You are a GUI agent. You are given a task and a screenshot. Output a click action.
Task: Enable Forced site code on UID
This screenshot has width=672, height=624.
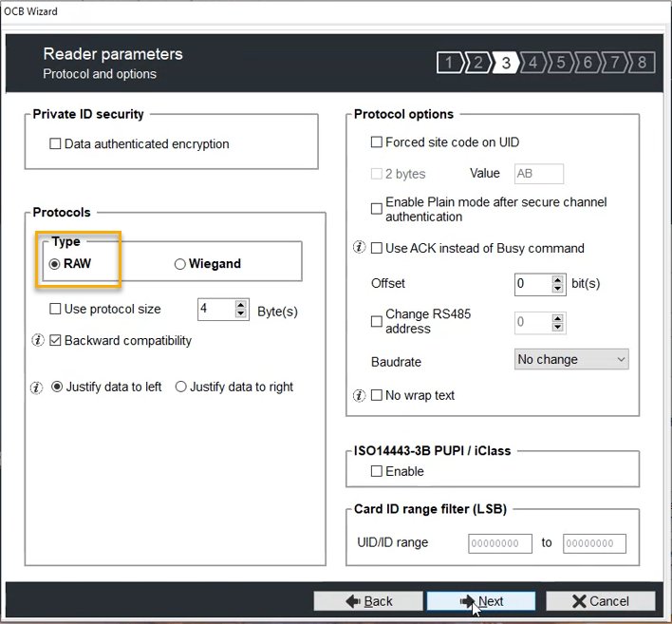[377, 142]
